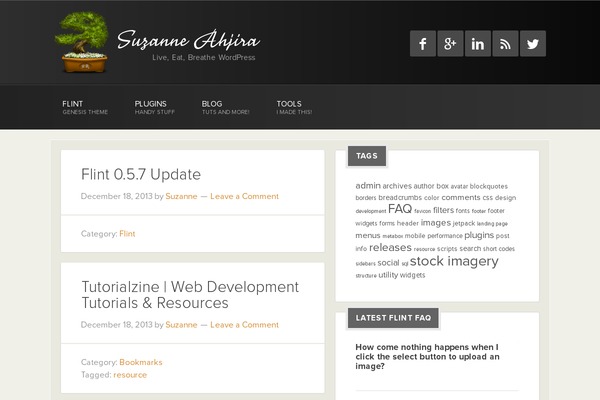This screenshot has height=400, width=600.
Task: Open the Tutorialzine Web Development post title
Action: [x=189, y=294]
